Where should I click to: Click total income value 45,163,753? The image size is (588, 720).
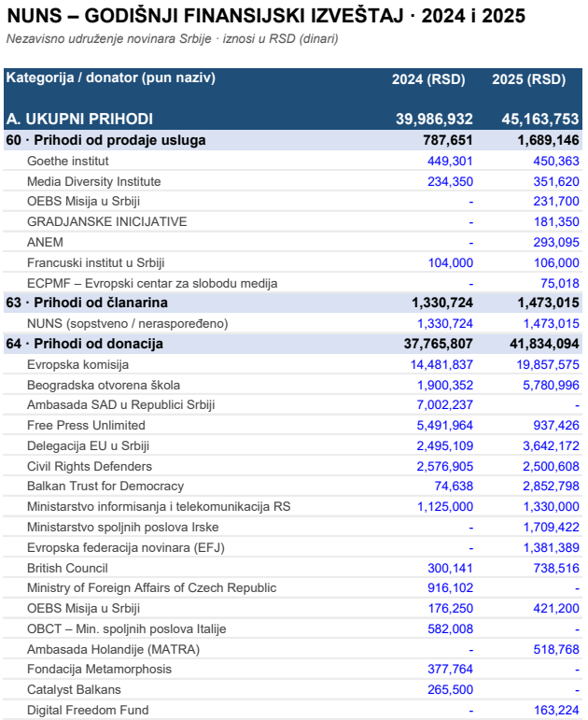tap(540, 119)
